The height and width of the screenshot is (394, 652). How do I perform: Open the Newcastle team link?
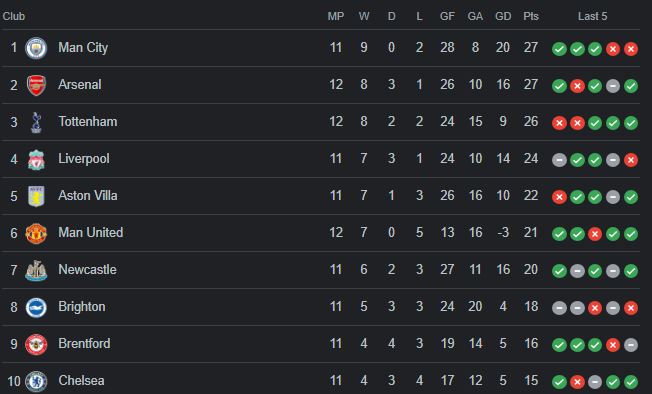point(87,269)
